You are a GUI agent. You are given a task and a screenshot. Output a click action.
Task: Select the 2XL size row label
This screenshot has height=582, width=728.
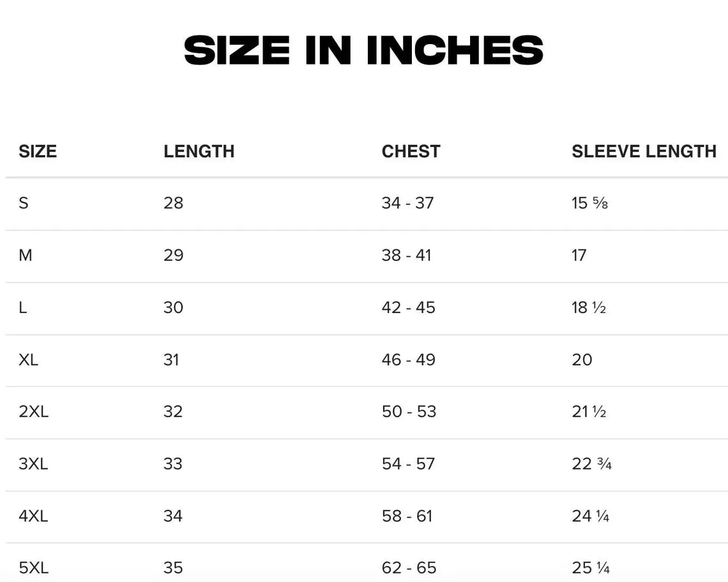coord(33,411)
